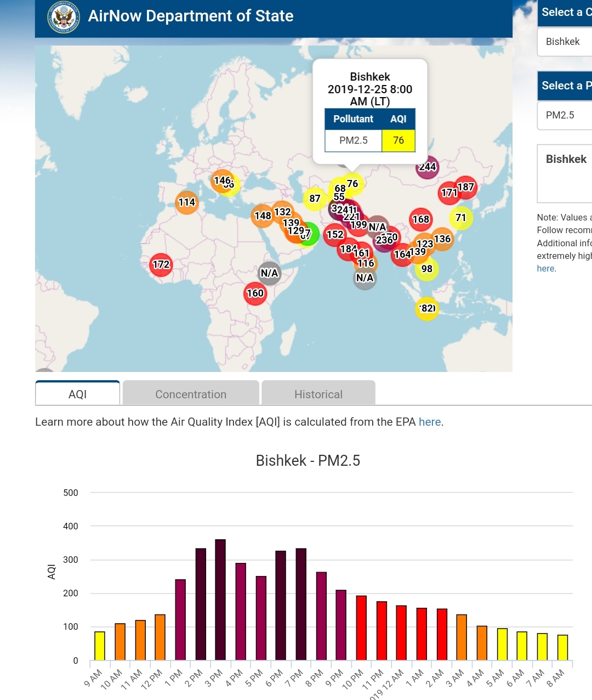
Task: Click the 244 AQI map marker
Action: 428,167
